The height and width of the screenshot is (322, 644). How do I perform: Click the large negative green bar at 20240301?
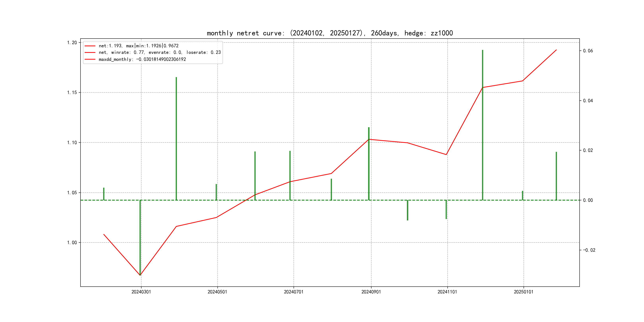[140, 238]
